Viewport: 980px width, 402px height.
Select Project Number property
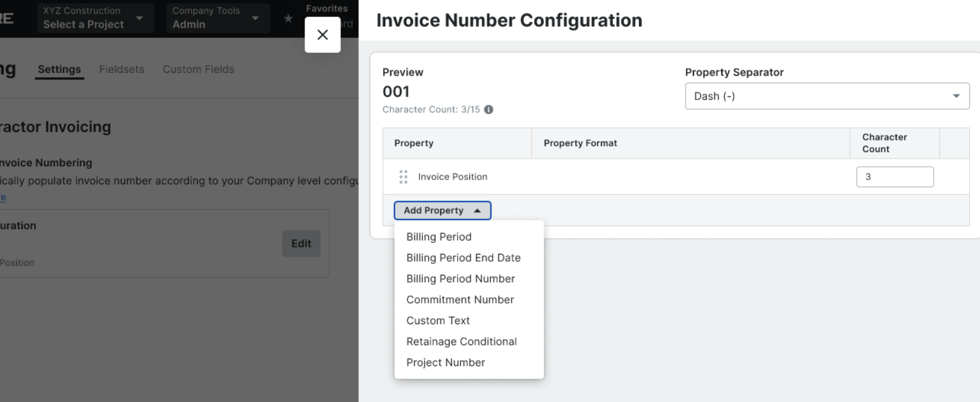point(446,363)
